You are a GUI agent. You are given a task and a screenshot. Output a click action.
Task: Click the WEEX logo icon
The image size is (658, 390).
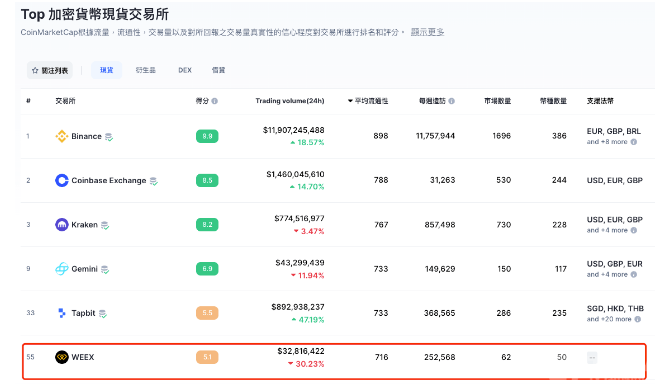click(x=62, y=357)
